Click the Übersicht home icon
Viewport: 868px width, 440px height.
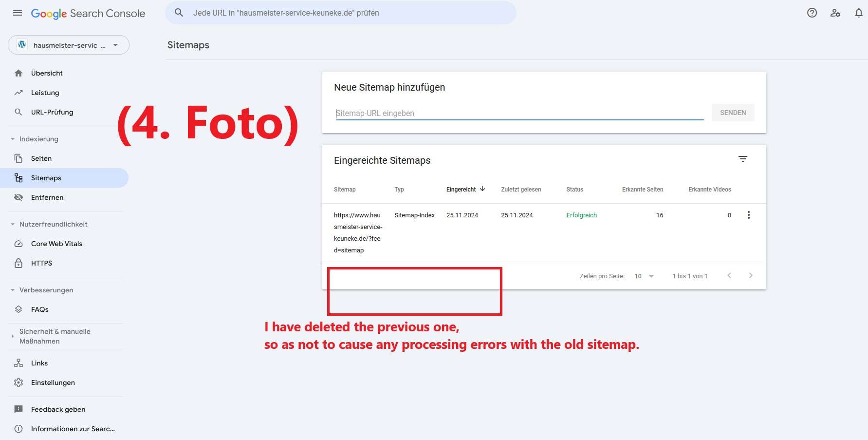(x=18, y=73)
